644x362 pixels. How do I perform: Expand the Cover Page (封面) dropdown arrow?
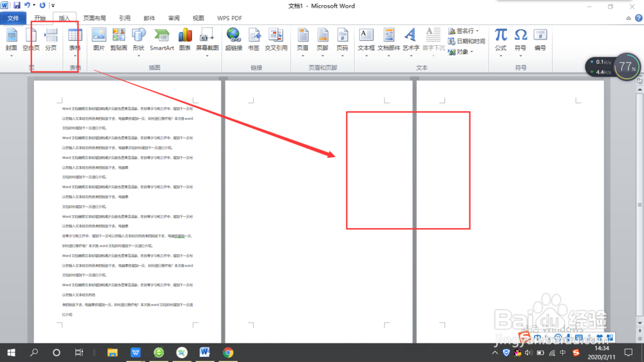[x=11, y=56]
